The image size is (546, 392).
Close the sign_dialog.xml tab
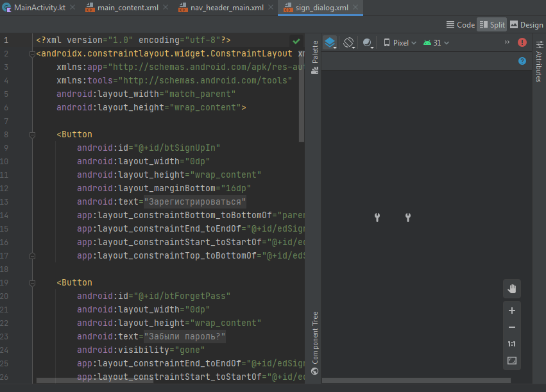(355, 7)
